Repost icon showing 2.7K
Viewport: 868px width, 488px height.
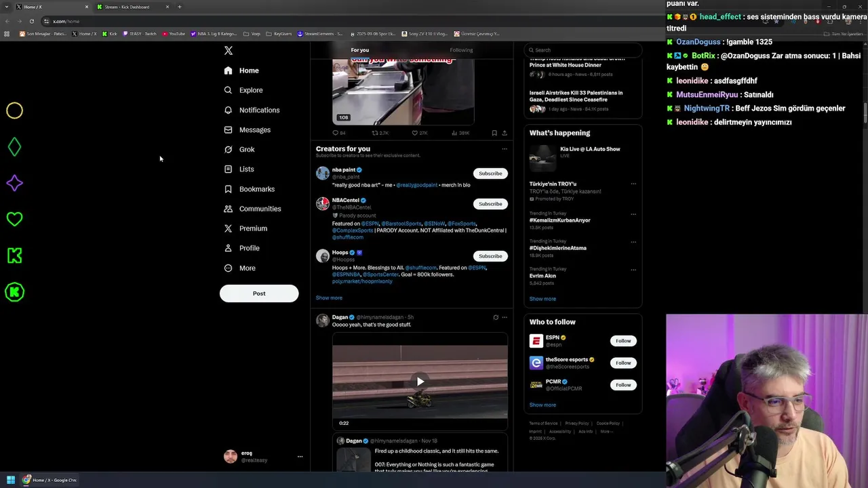pyautogui.click(x=375, y=133)
